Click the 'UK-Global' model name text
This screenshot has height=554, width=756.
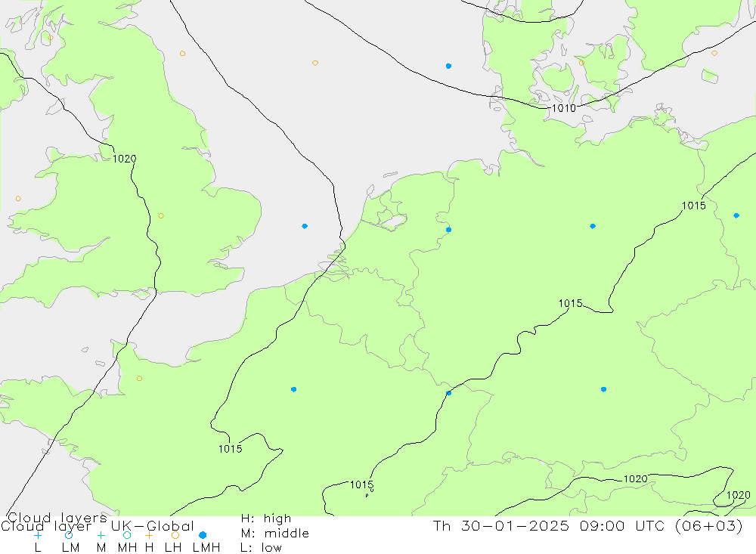153,526
